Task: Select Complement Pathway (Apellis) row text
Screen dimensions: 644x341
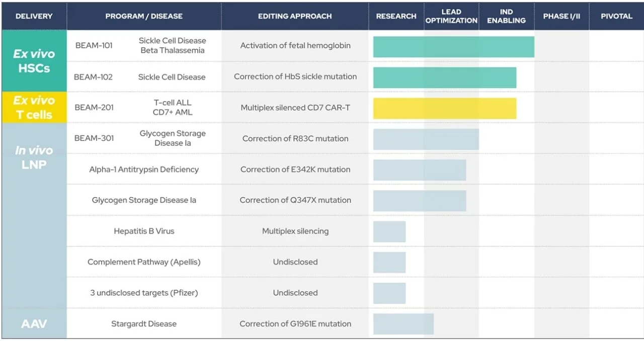Action: 144,262
